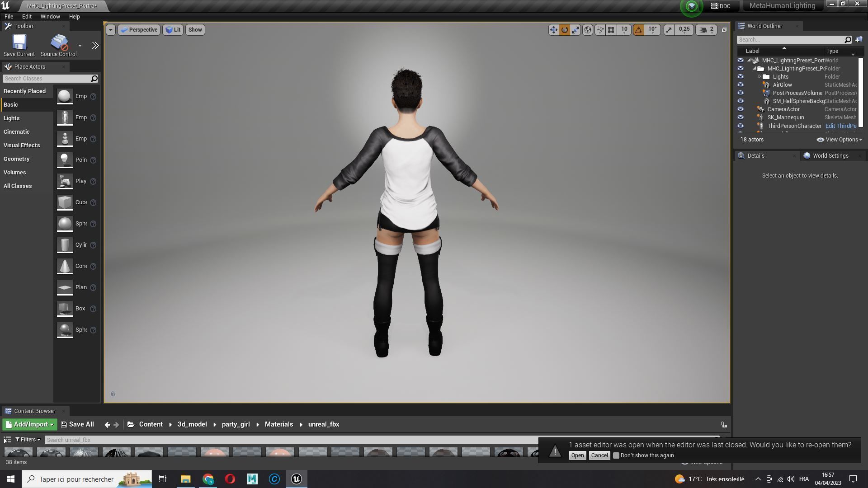Select ThirdPersonCharacter in World Outliner

[x=794, y=126]
